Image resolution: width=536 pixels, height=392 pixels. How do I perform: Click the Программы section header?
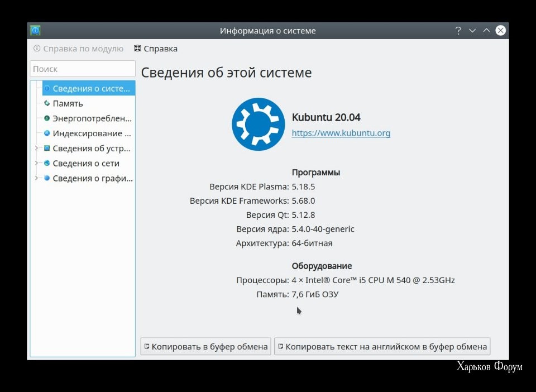pos(316,173)
